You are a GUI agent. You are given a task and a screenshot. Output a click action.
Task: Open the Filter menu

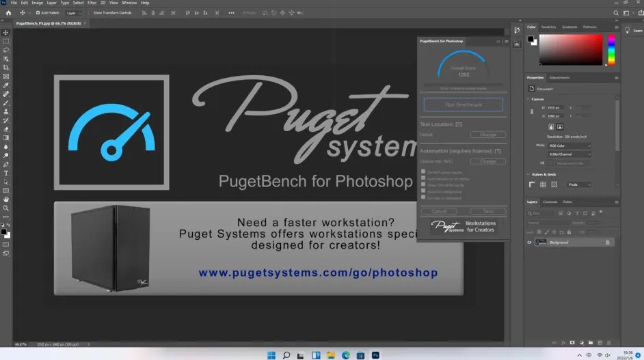[92, 3]
